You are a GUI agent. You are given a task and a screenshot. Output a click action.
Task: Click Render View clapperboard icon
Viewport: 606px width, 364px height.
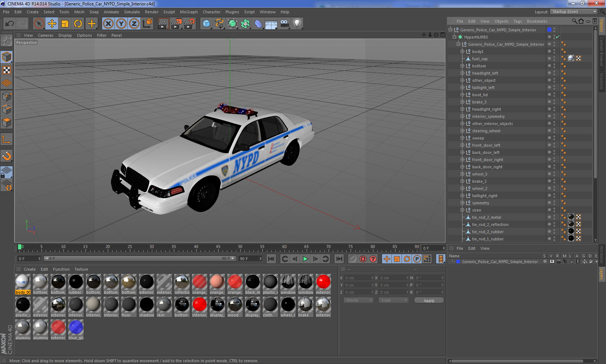coord(163,24)
